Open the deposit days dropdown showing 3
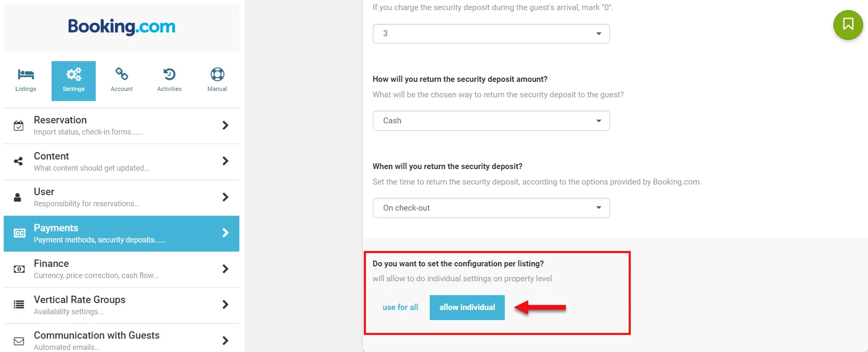 pos(491,33)
